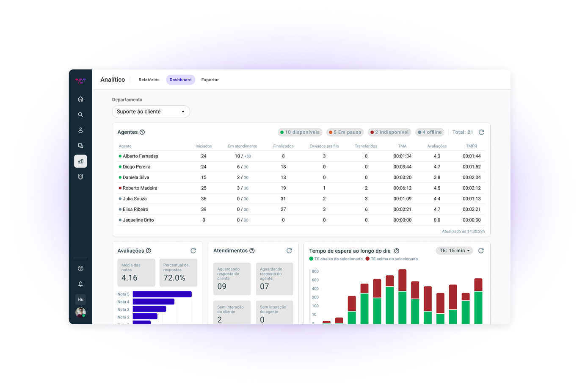Screen dimensions: 585x392
Task: Click the home icon in sidebar
Action: [80, 99]
